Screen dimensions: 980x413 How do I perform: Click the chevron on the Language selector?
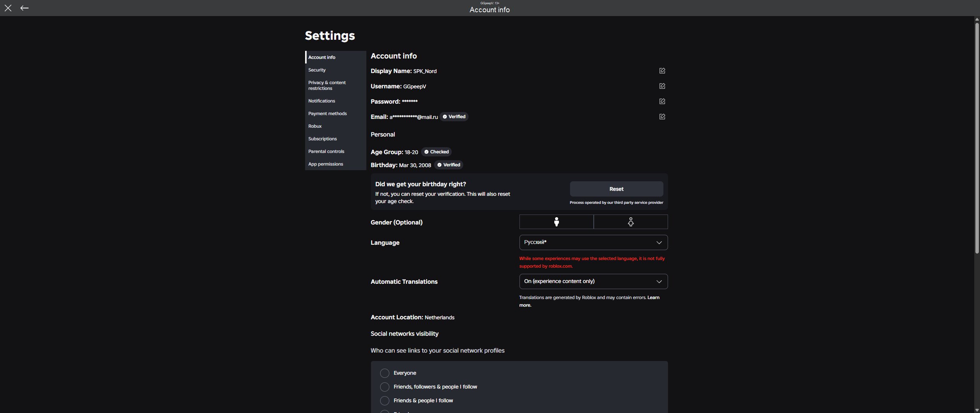659,242
